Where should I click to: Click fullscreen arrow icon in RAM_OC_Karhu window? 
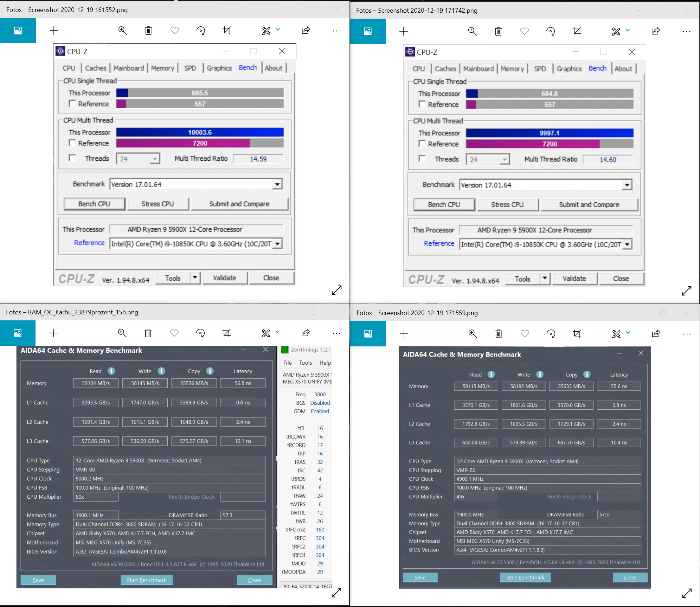tap(336, 593)
